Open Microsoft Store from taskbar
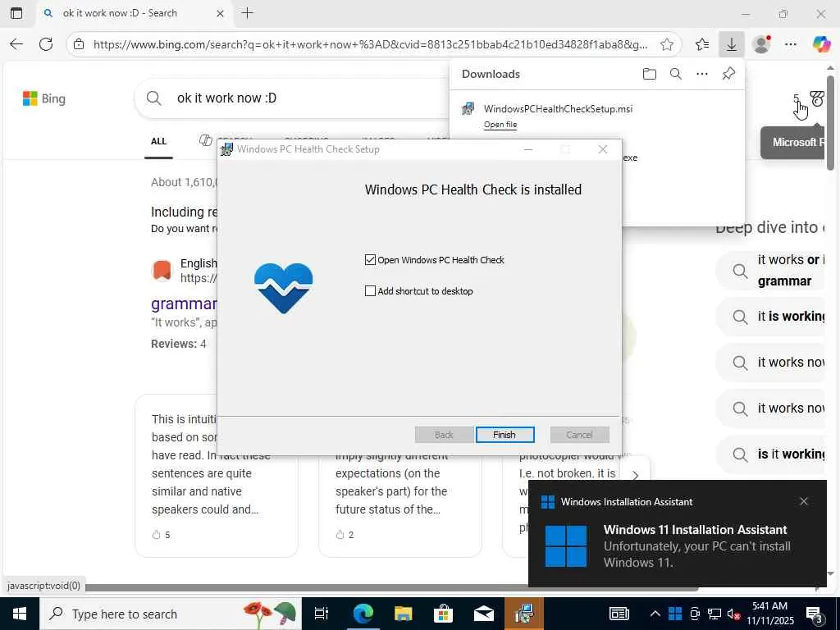 [444, 614]
